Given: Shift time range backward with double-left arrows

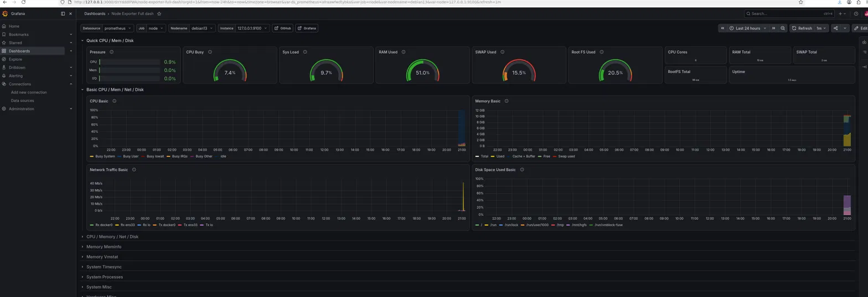Looking at the screenshot, I should [722, 28].
